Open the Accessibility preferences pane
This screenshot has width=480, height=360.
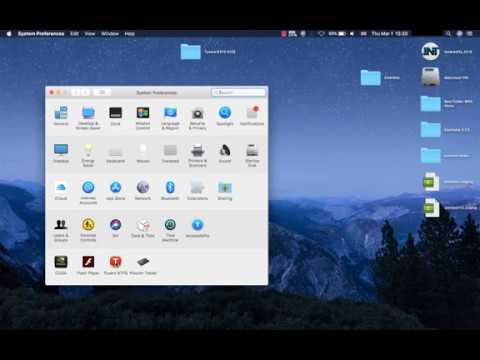point(197,228)
